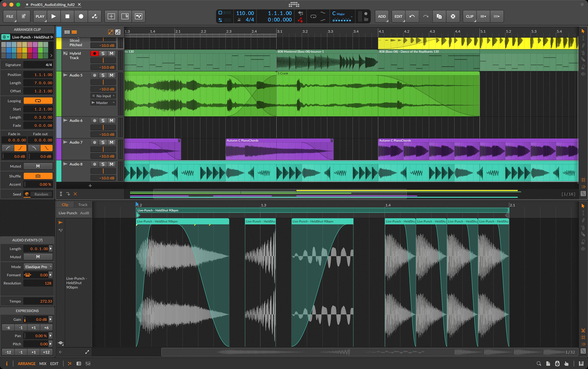
Task: Click the Undo arrow in the top toolbar
Action: pyautogui.click(x=412, y=16)
